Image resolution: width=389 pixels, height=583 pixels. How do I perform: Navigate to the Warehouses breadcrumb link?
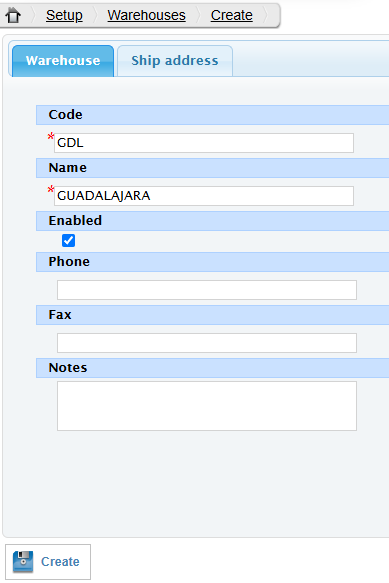147,15
